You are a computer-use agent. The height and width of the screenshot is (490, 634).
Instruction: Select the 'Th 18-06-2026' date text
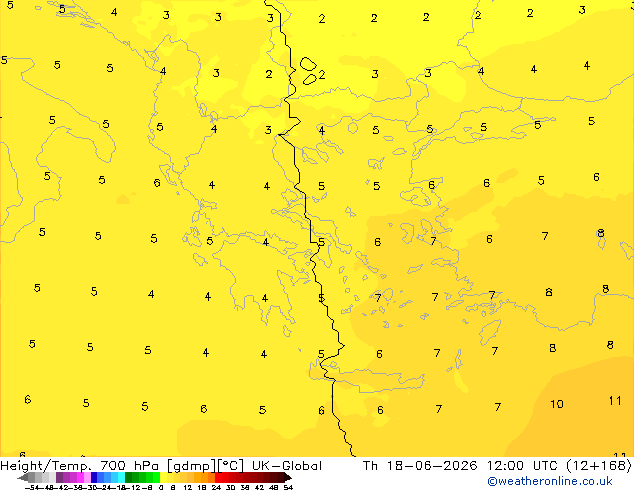point(420,466)
